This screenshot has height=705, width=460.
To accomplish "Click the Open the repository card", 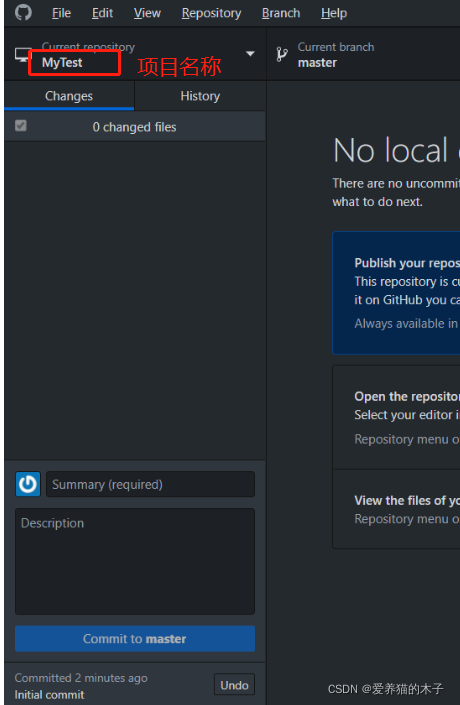I will [396, 417].
